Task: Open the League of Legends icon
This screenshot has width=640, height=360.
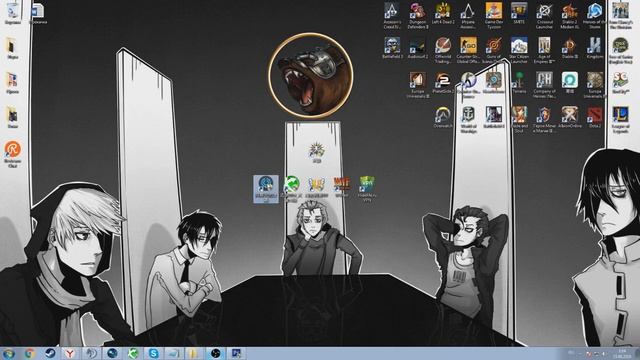Action: (x=620, y=120)
